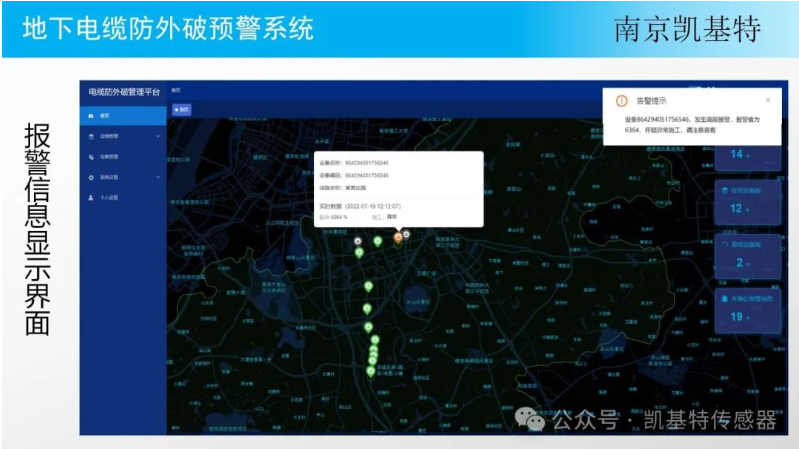
Task: Click the spinner icon on the 离线设备数 card
Action: click(724, 245)
